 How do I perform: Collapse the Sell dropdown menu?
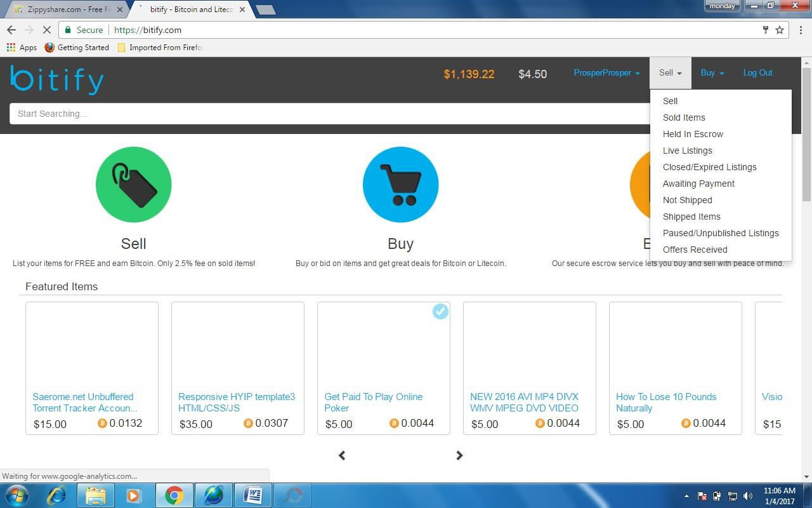670,73
